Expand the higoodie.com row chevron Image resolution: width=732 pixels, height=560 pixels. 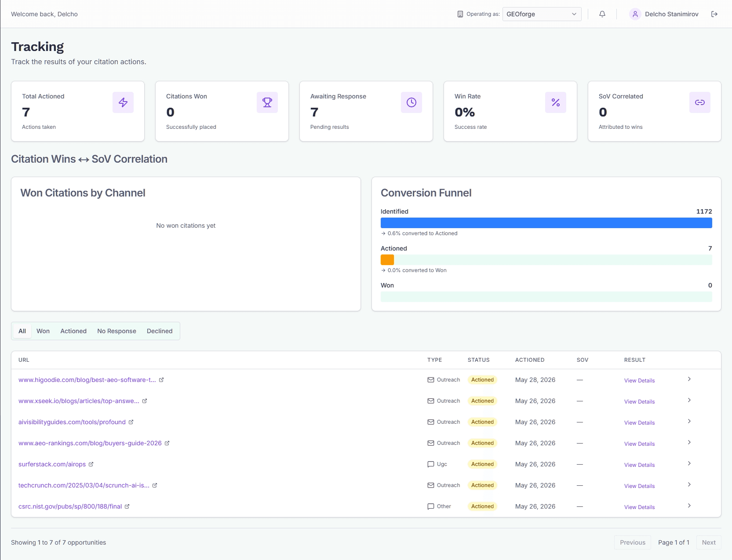(689, 379)
